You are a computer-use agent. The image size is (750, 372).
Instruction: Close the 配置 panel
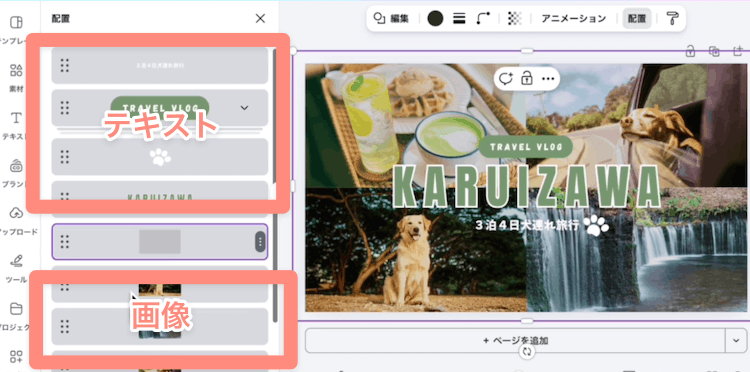(260, 19)
